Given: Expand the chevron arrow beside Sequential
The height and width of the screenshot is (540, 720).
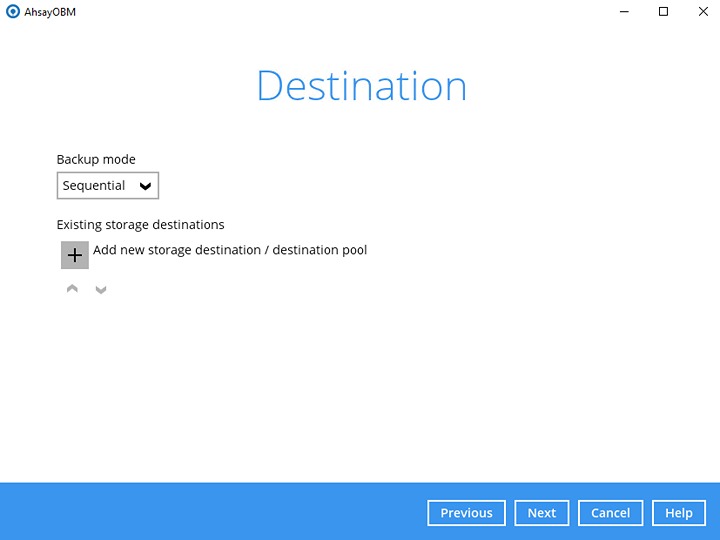Looking at the screenshot, I should click(145, 186).
